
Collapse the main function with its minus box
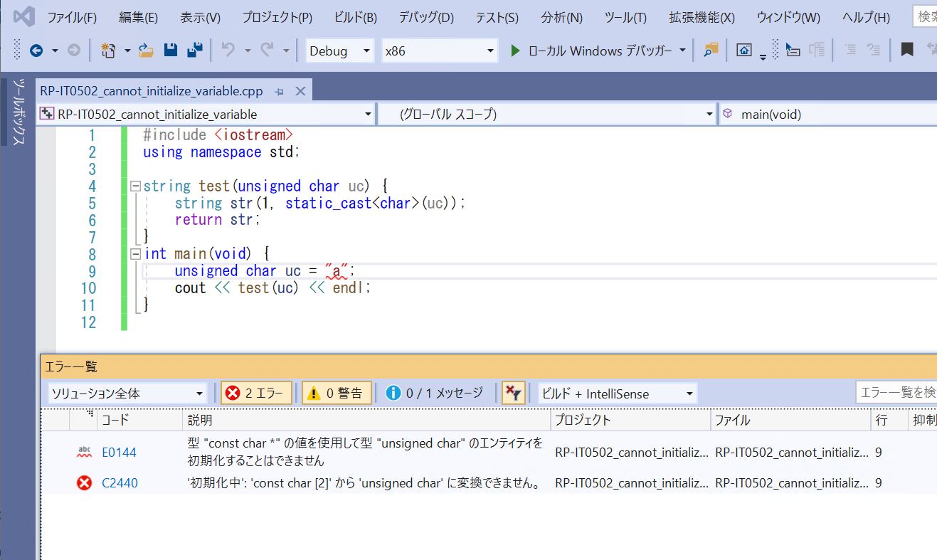(134, 253)
